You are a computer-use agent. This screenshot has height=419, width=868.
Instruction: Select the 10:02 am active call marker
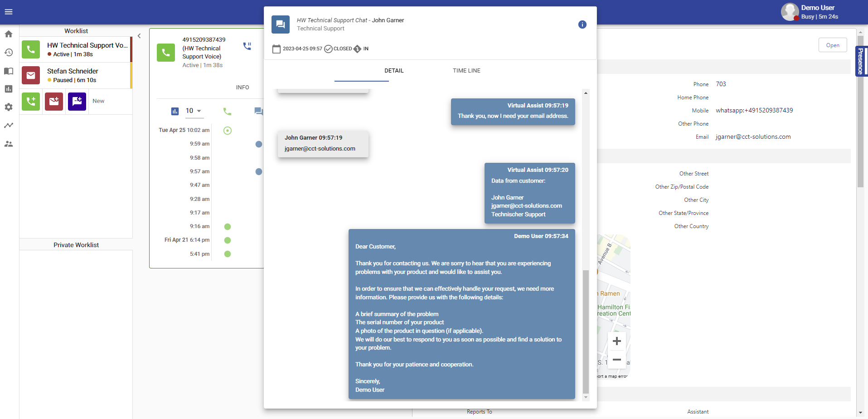[228, 131]
